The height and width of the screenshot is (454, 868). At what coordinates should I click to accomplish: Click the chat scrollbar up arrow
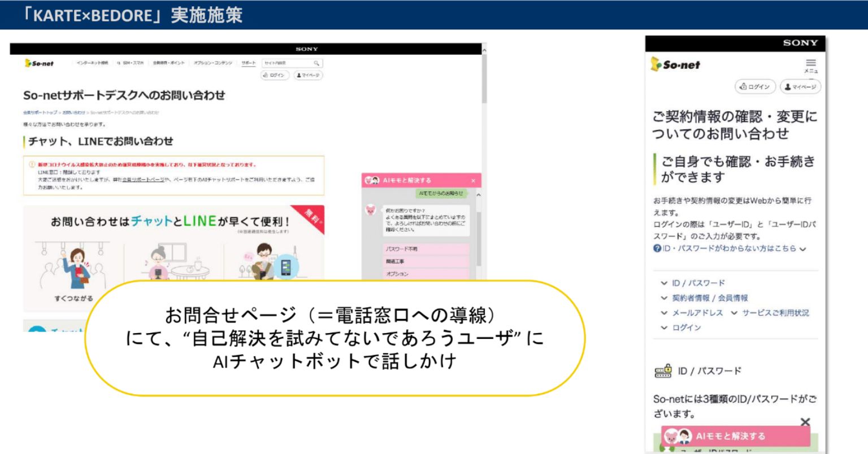click(x=478, y=195)
